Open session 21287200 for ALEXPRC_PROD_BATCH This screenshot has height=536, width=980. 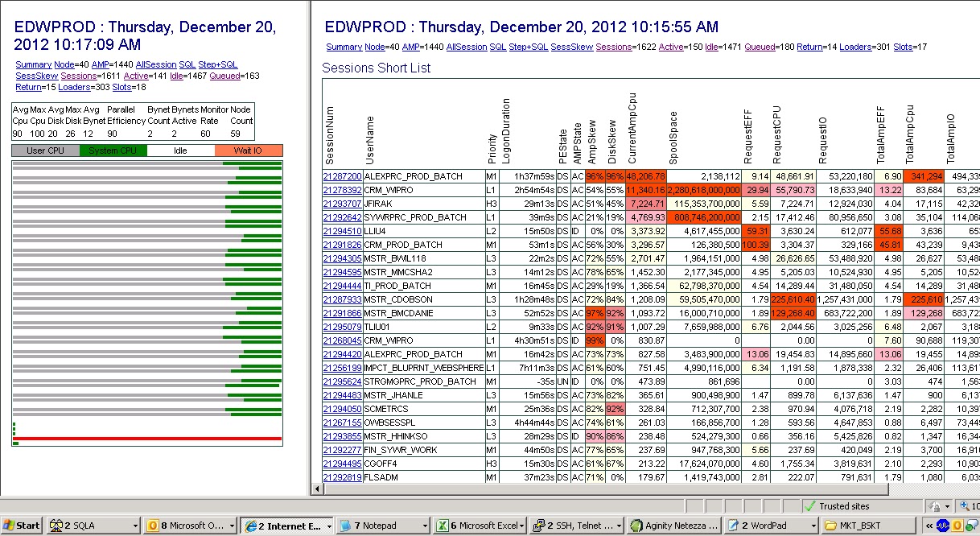coord(342,175)
